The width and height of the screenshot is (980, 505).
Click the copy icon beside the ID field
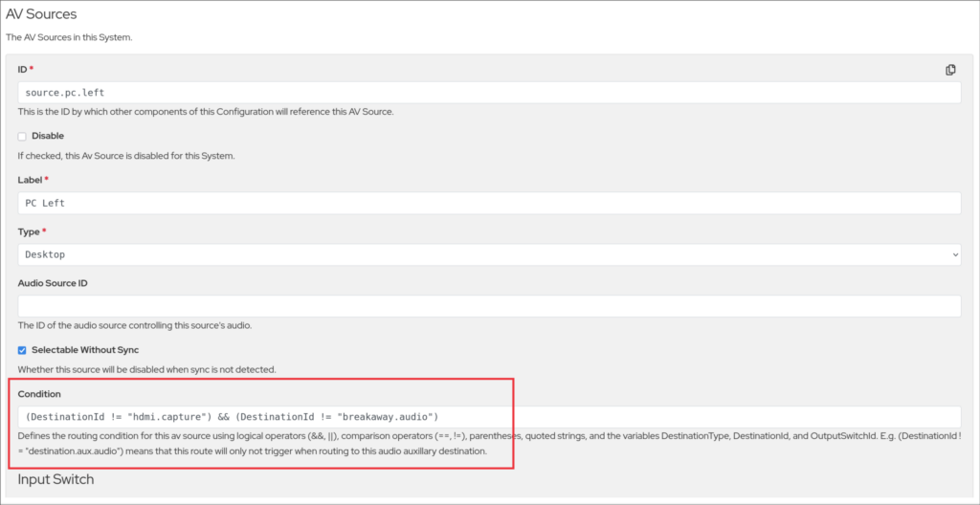(x=950, y=70)
